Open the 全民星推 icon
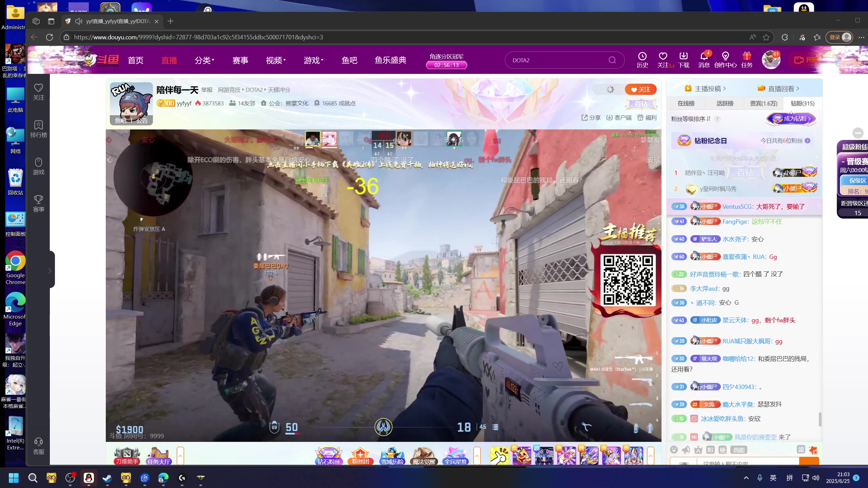The height and width of the screenshot is (488, 868). (x=455, y=455)
